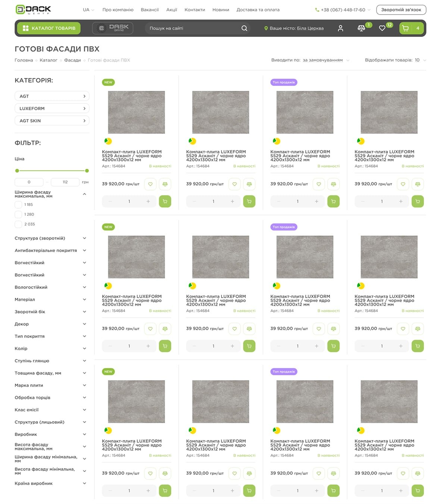Viewport: 441px width, 504px height.
Task: Expand the Колір filter section
Action: [50, 348]
